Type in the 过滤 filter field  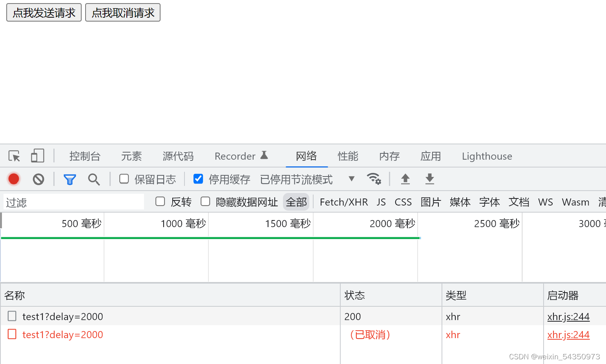coord(73,202)
